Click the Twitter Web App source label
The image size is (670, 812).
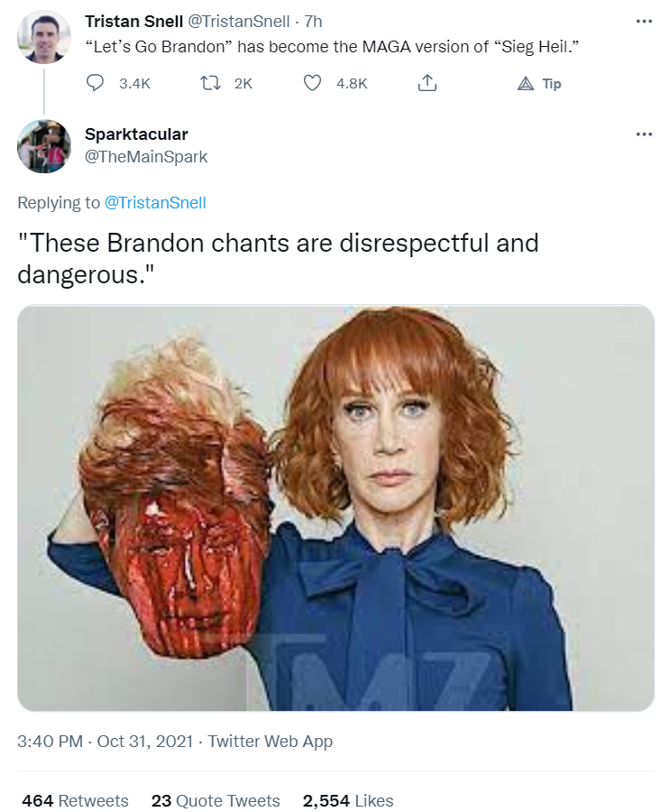(271, 741)
